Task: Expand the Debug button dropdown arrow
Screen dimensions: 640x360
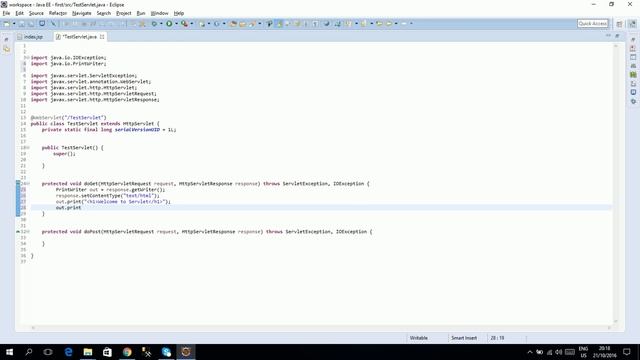Action: tap(161, 24)
